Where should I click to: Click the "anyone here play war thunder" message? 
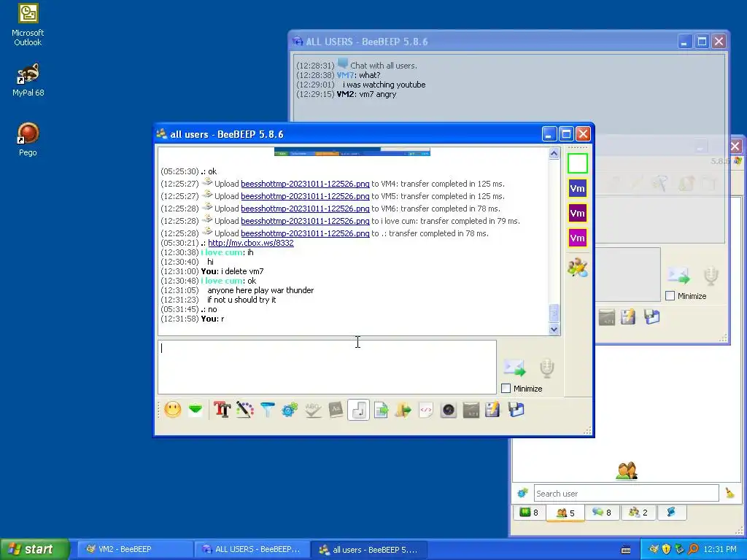coord(260,290)
